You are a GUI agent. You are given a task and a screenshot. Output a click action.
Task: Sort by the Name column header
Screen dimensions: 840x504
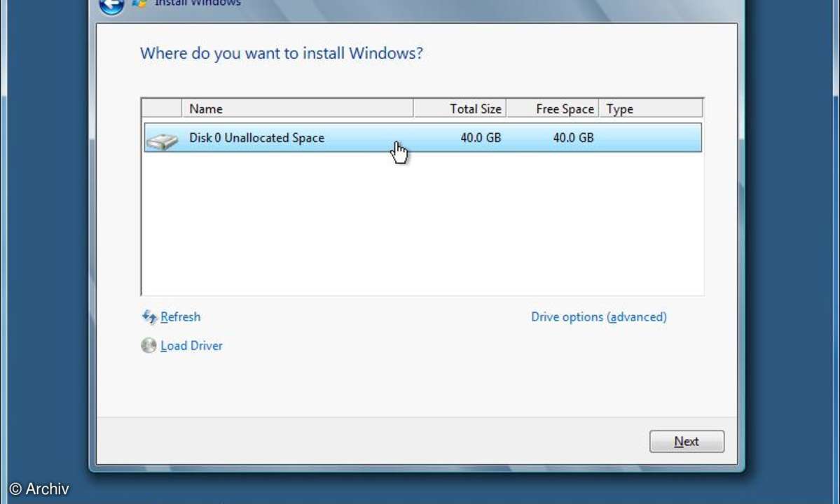click(298, 108)
